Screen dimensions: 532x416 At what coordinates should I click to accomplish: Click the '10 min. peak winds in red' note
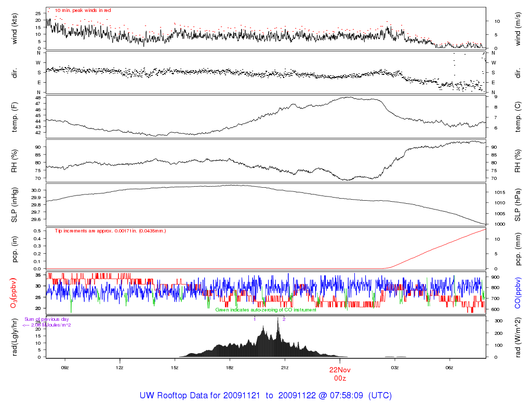(x=83, y=10)
